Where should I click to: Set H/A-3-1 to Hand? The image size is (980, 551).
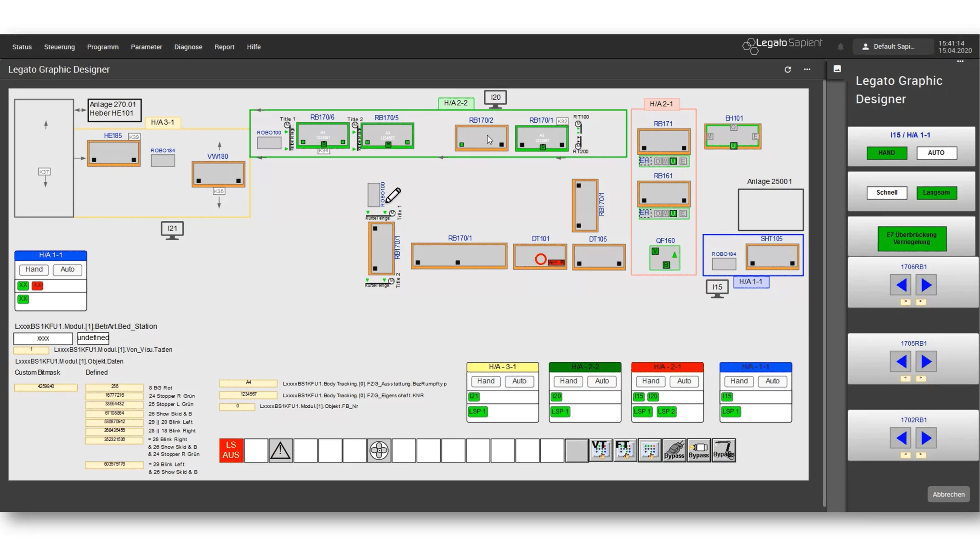[x=486, y=381]
